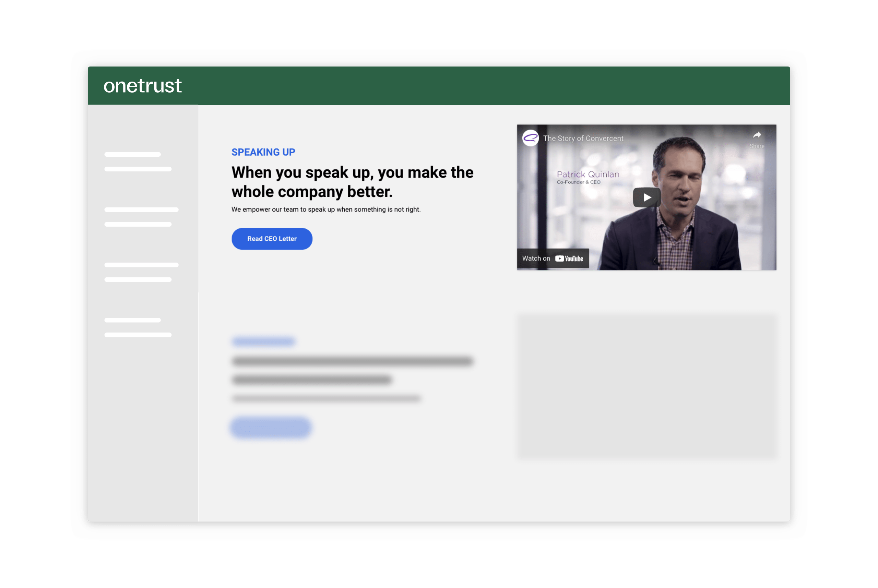Screen dimensions: 878x588
Task: Click the onetrust logo in header
Action: 143,85
